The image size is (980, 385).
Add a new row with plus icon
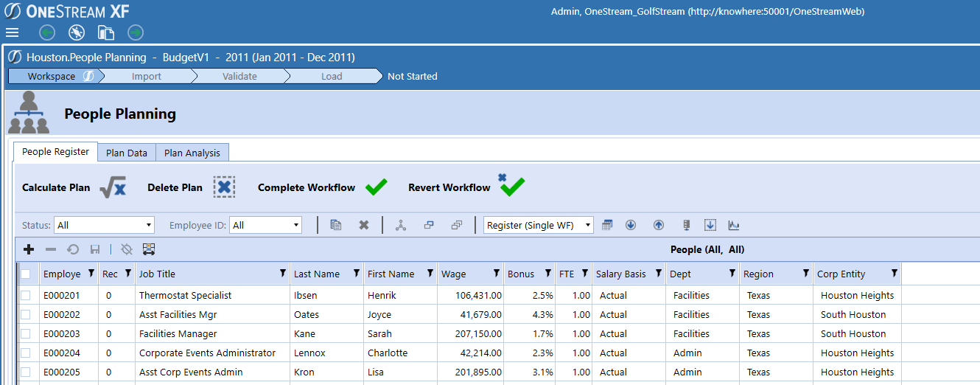(29, 249)
